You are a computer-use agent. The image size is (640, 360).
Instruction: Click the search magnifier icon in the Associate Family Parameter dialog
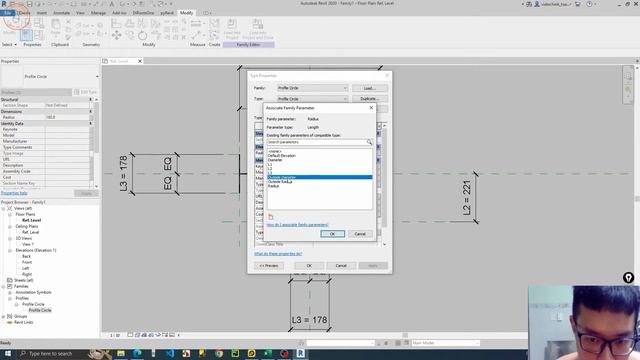369,142
